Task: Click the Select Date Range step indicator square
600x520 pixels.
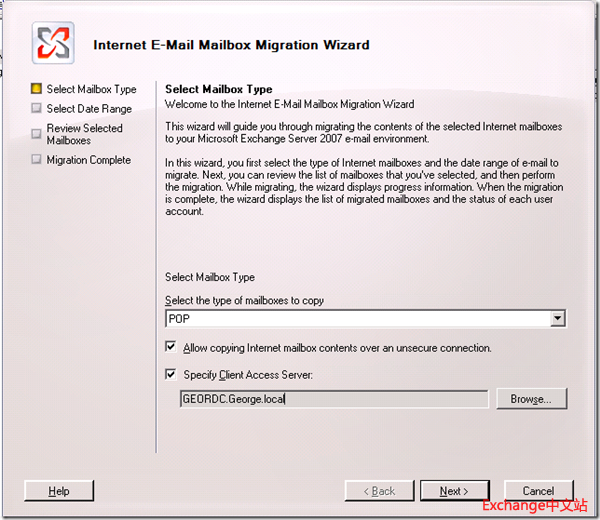Action: [37, 108]
